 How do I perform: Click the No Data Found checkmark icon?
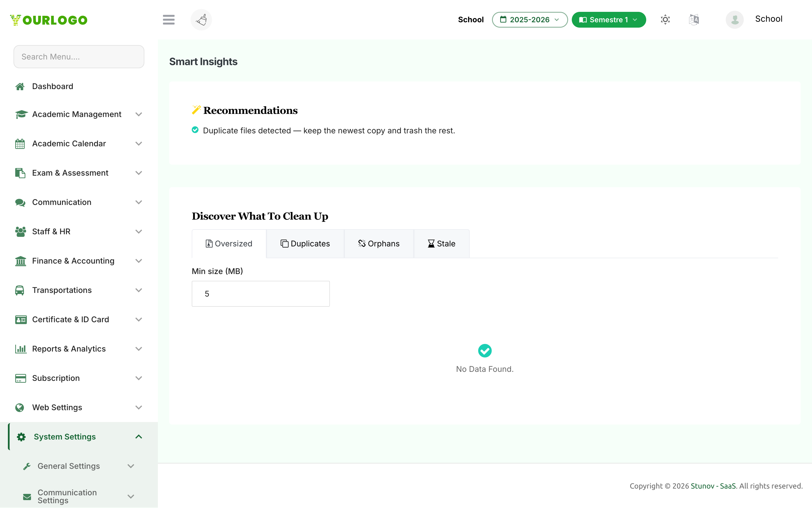point(485,351)
